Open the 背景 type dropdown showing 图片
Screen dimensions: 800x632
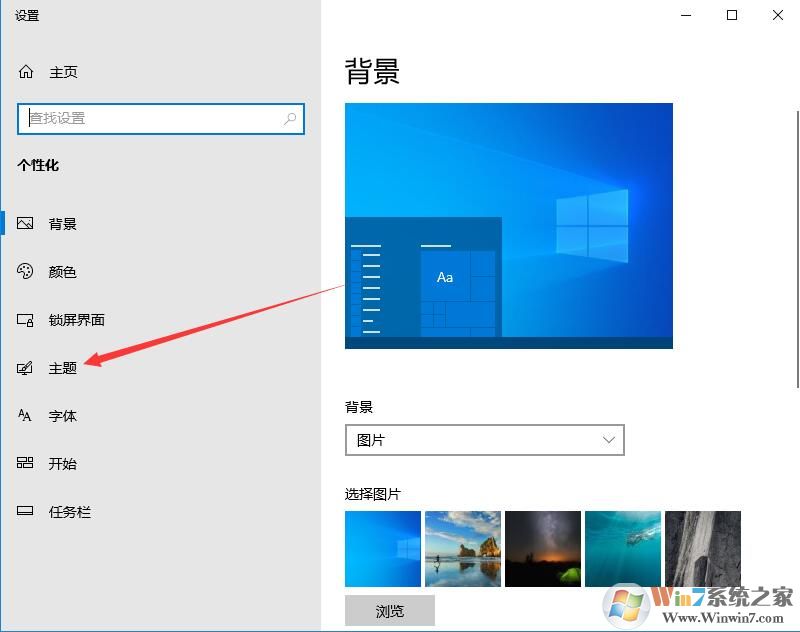pos(485,439)
